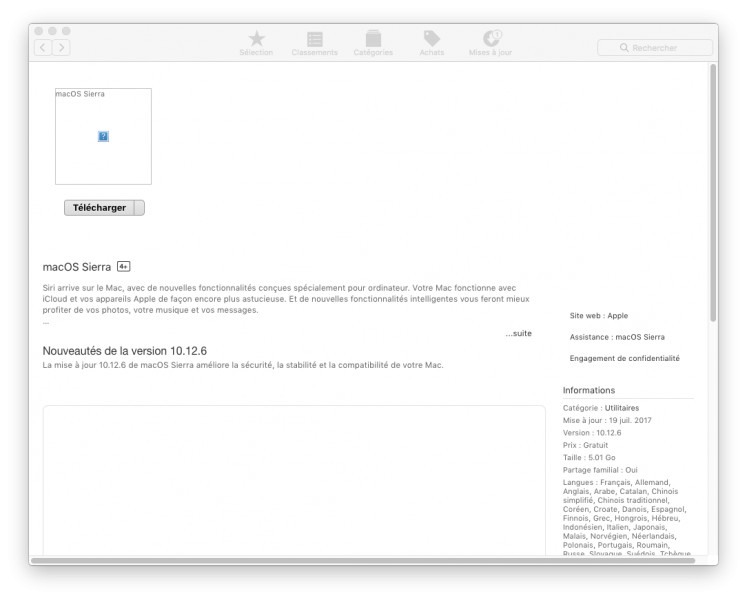Click the Télécharger button
This screenshot has height=600, width=746.
click(99, 208)
